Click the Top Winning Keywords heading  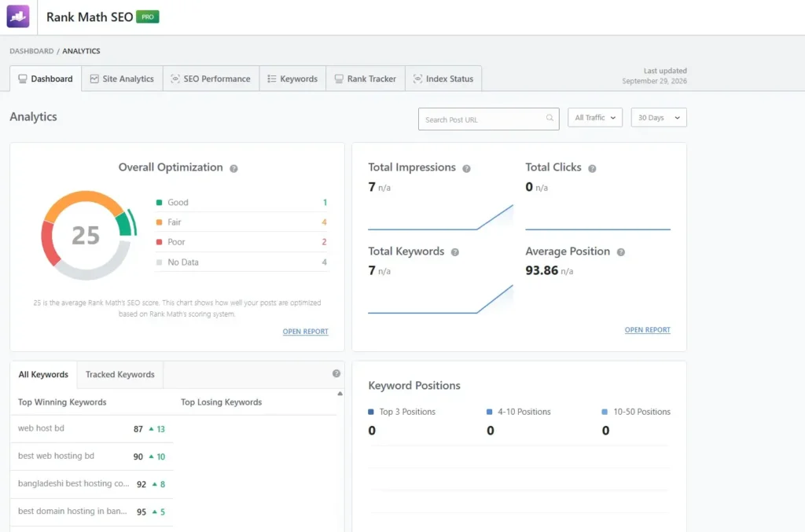(62, 402)
